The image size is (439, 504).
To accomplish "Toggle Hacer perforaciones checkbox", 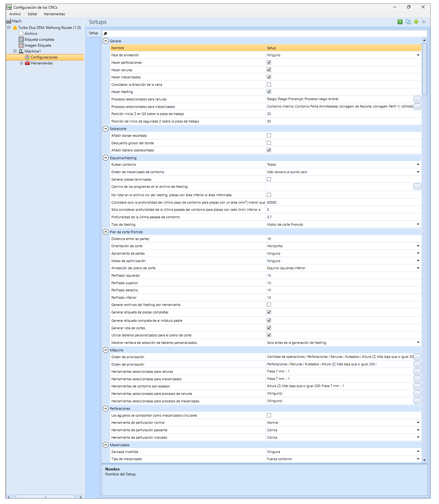I will [269, 62].
